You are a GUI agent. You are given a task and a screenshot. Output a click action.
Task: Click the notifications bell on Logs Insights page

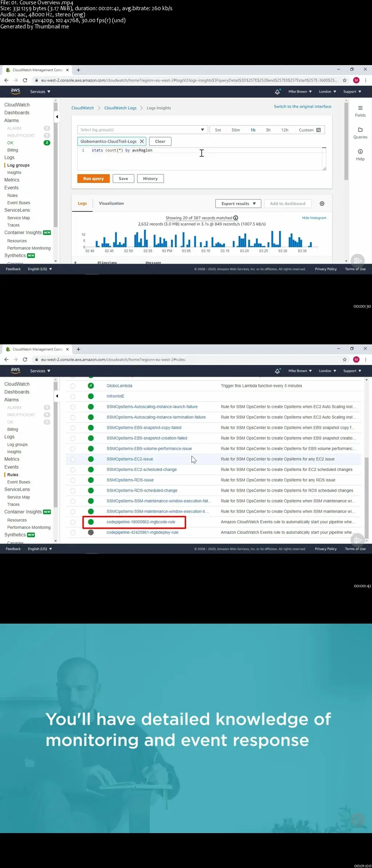click(x=278, y=92)
